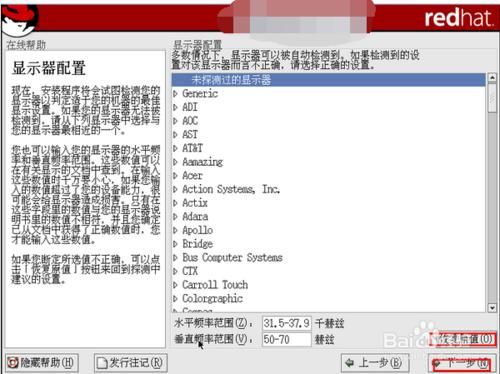Select the Bus Computer Systems entry

pyautogui.click(x=232, y=258)
